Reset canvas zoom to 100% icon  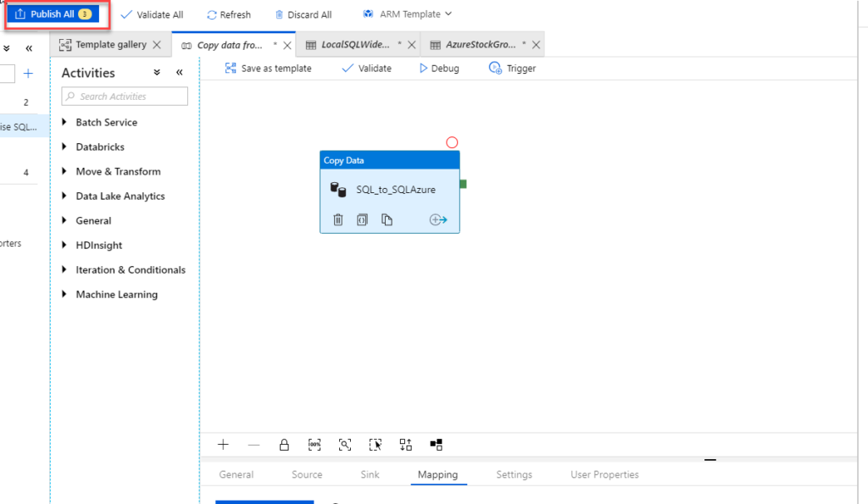(x=314, y=445)
